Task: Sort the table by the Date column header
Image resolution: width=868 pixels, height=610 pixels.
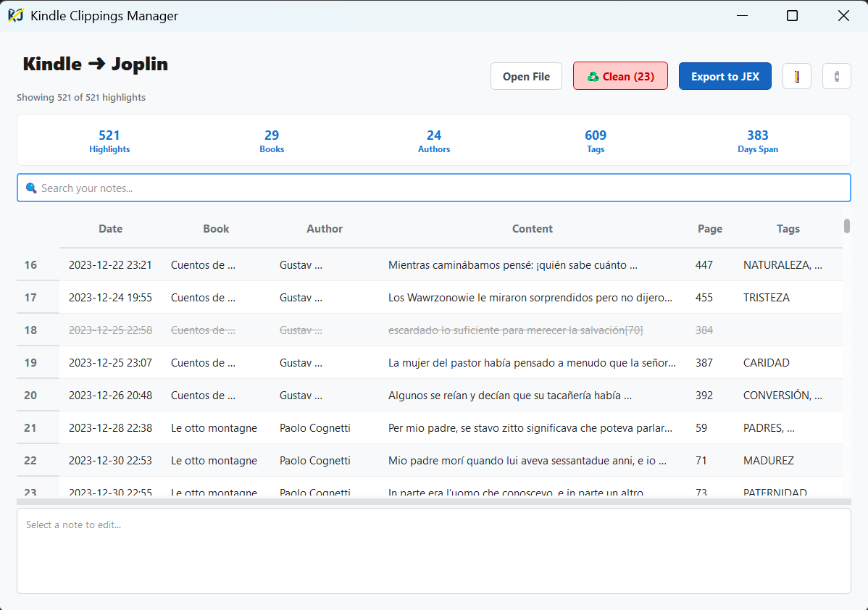Action: pos(110,229)
